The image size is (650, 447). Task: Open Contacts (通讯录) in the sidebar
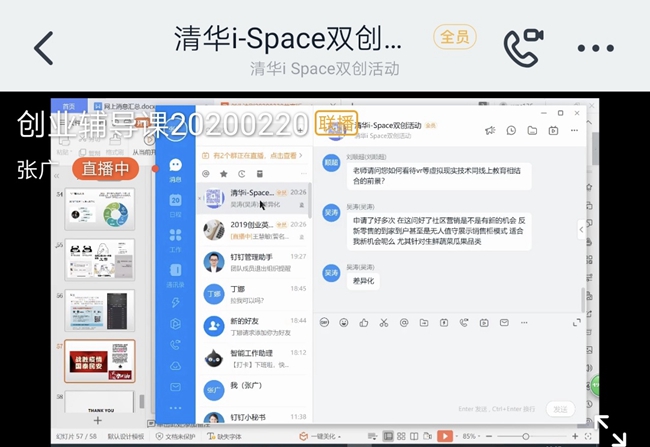(x=175, y=275)
